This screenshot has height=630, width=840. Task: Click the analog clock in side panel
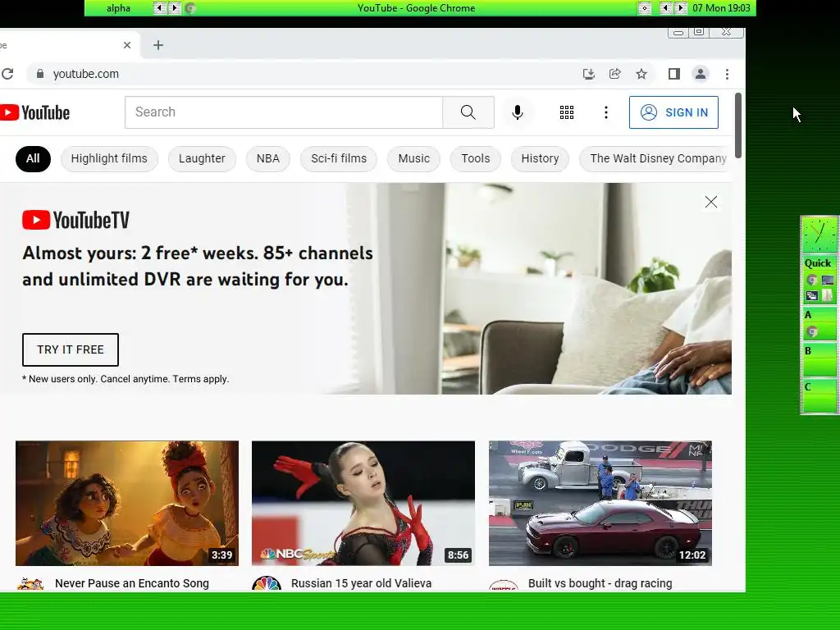pos(819,235)
